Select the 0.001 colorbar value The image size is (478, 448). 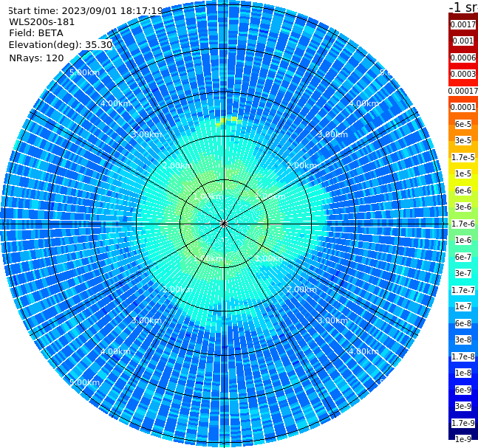click(463, 41)
